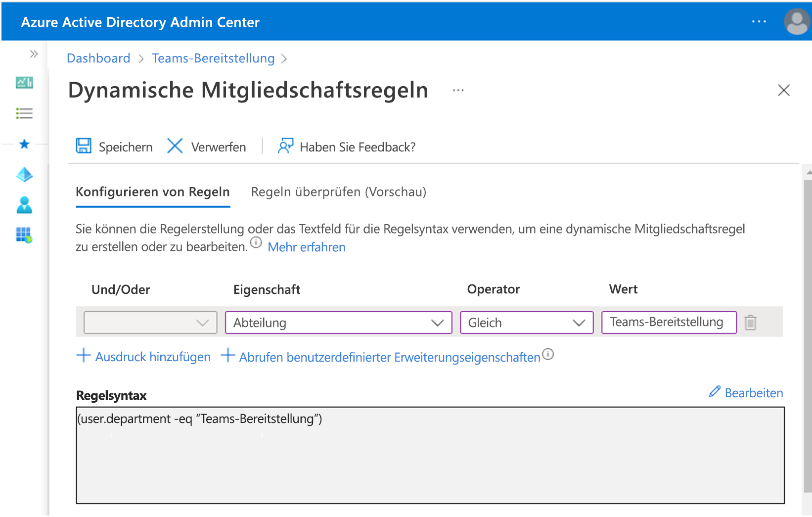Image resolution: width=812 pixels, height=517 pixels.
Task: Expand the left navigation sidebar chevrons
Action: [34, 54]
